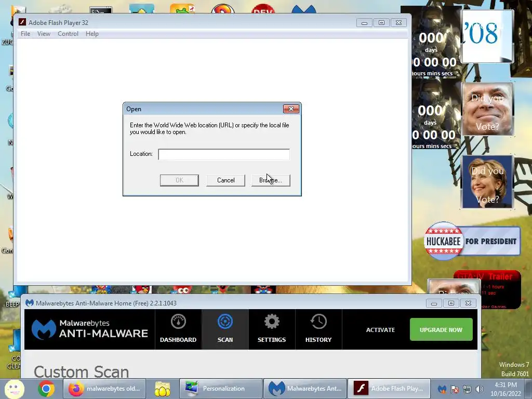Click the Adobe Flash Player title bar icon

click(22, 22)
